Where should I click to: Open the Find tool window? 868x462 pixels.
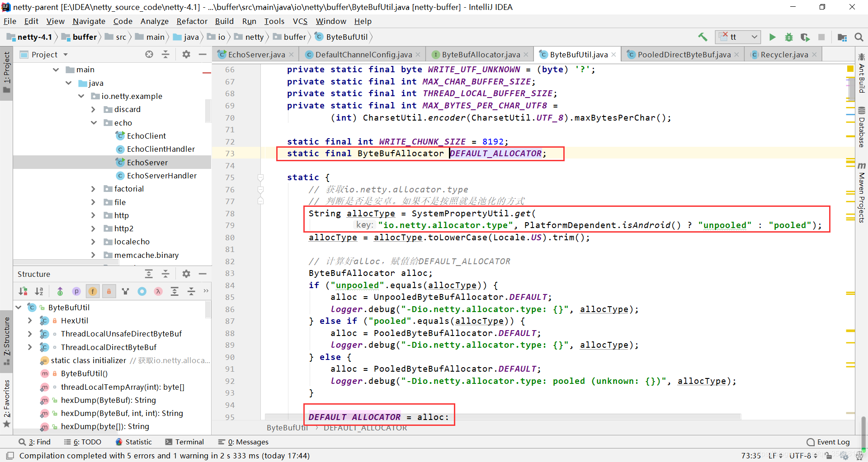pos(35,442)
